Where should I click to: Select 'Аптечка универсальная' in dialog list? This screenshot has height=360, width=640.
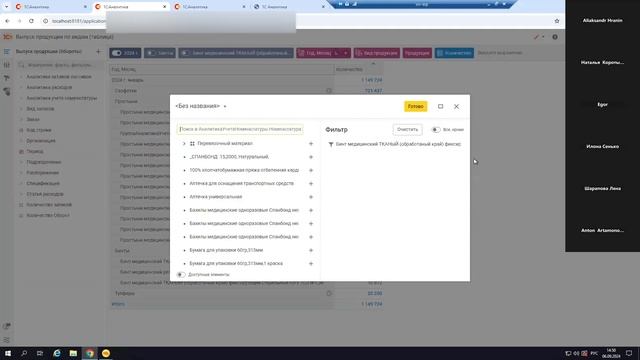(x=216, y=197)
